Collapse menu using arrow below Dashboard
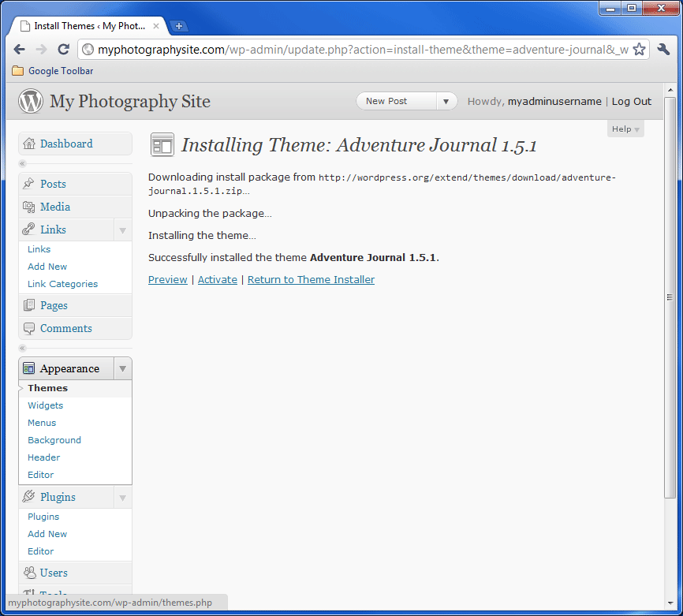This screenshot has width=683, height=616. click(x=22, y=164)
